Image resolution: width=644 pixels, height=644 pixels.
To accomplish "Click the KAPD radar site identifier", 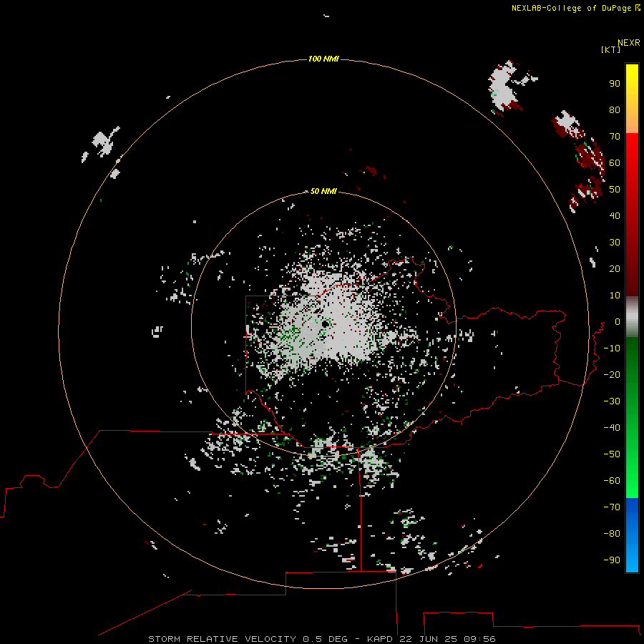I will click(381, 639).
